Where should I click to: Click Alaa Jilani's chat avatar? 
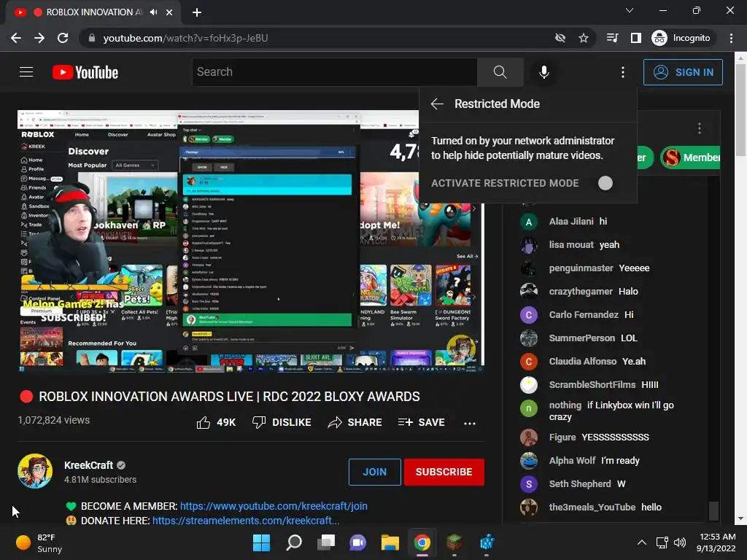click(x=528, y=222)
